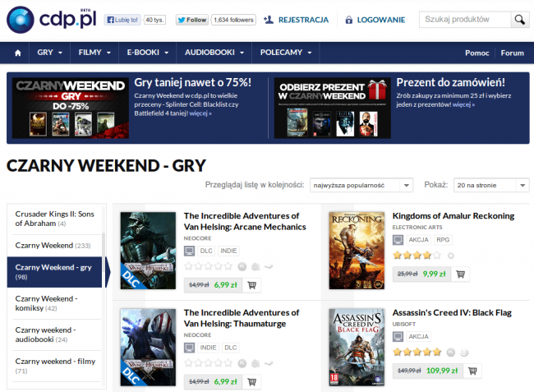The width and height of the screenshot is (534, 392).
Task: Click the 'Odbierz prezent' banner image
Action: pos(333,108)
